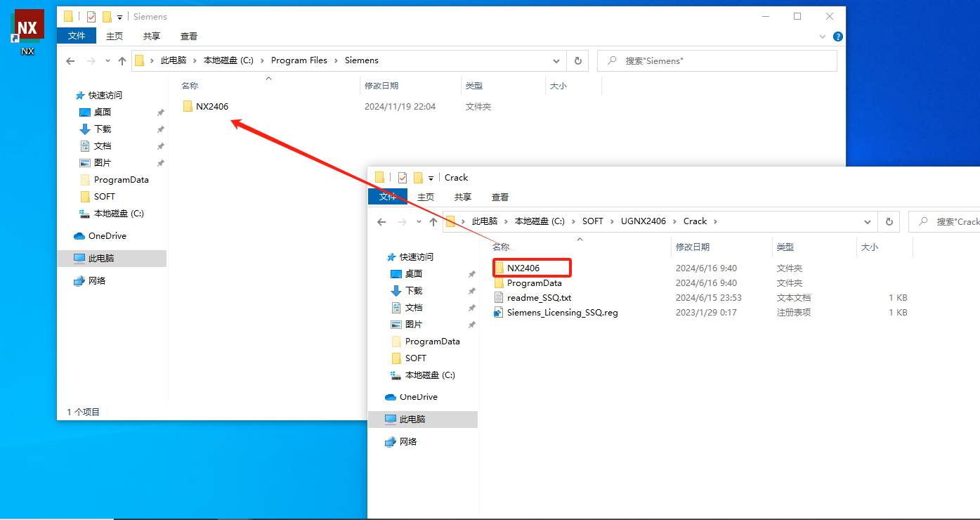Click UGNX2406 breadcrumb in Crack address bar

643,221
